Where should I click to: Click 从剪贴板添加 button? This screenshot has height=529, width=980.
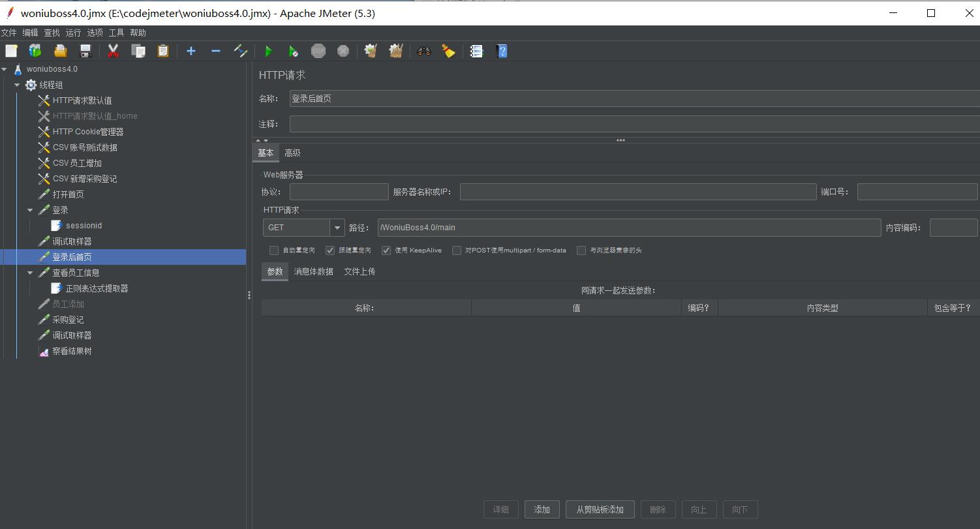[x=600, y=509]
